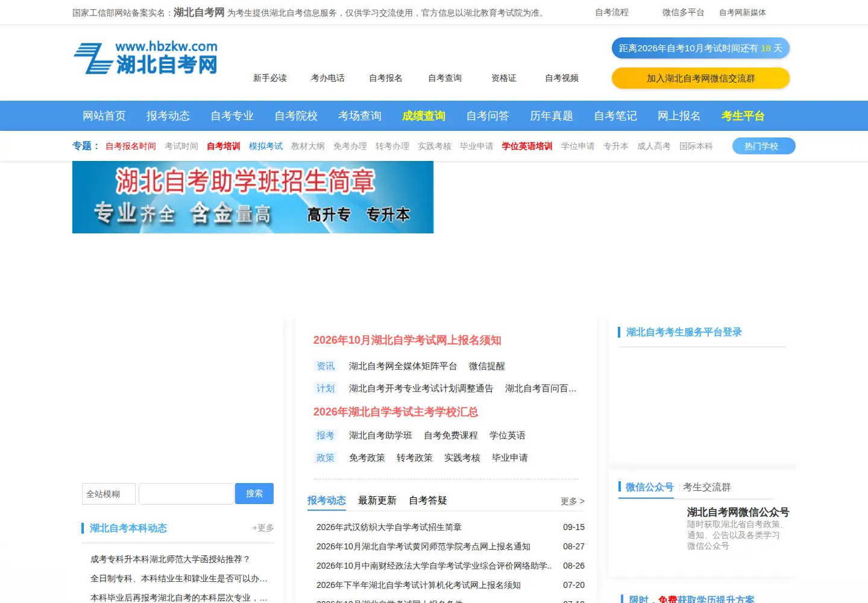Open the 教材大纲 topic link
The height and width of the screenshot is (603, 868).
[308, 146]
